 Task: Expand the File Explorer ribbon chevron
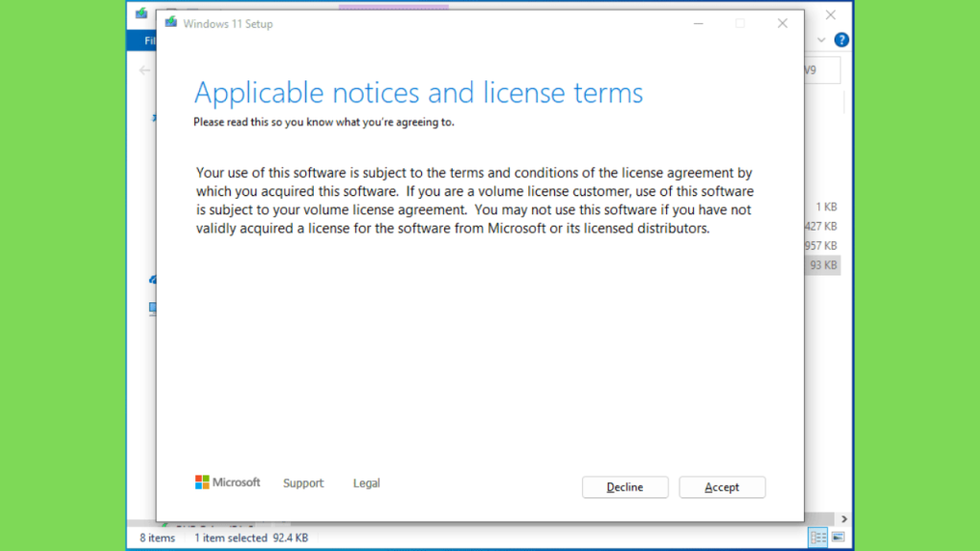tap(821, 40)
